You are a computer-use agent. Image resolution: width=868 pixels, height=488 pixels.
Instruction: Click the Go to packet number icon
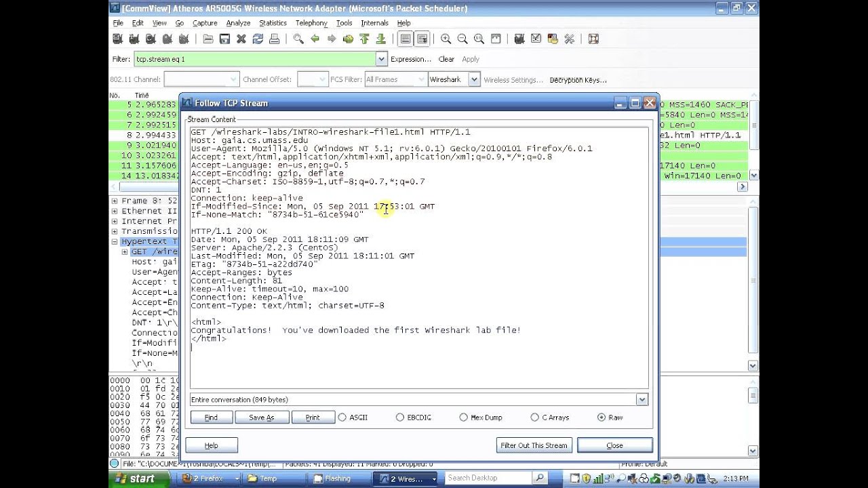(x=348, y=39)
